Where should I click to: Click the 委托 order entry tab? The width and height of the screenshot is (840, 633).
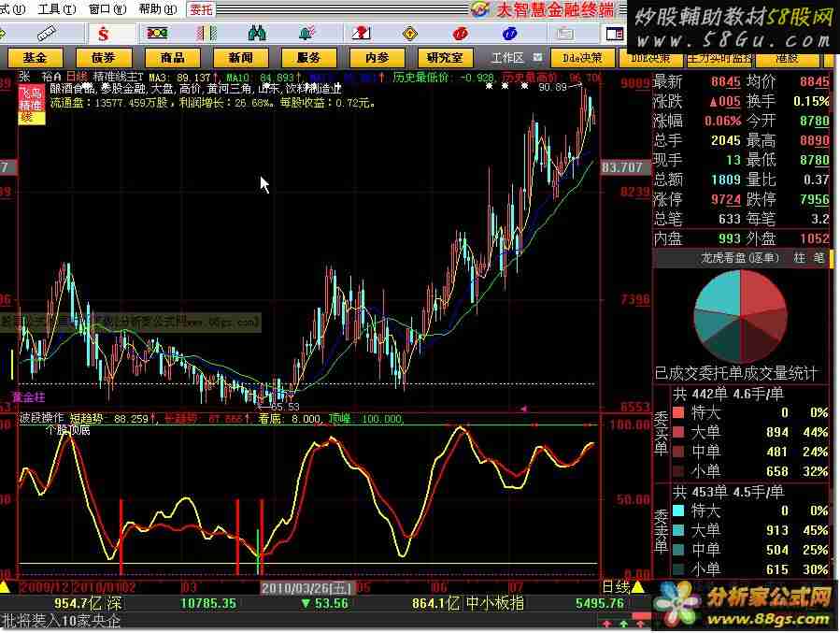pyautogui.click(x=201, y=9)
